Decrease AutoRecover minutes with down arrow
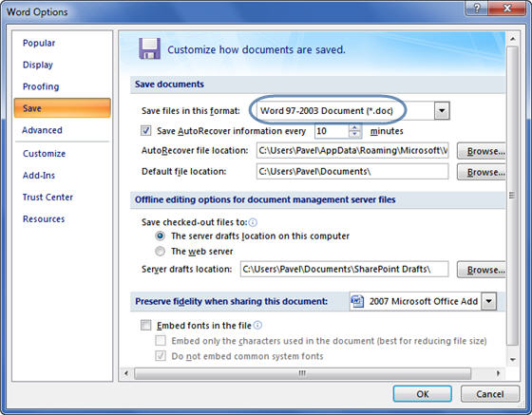 [355, 134]
